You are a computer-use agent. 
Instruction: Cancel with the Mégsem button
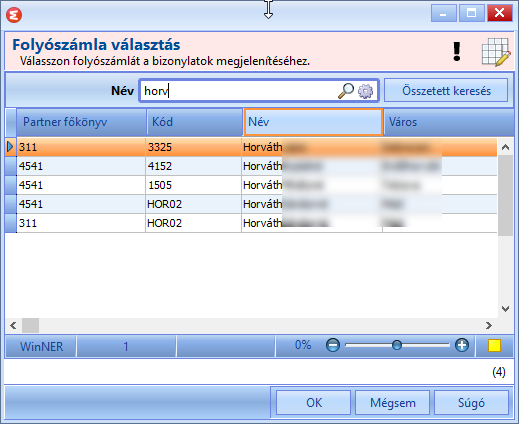pos(392,402)
